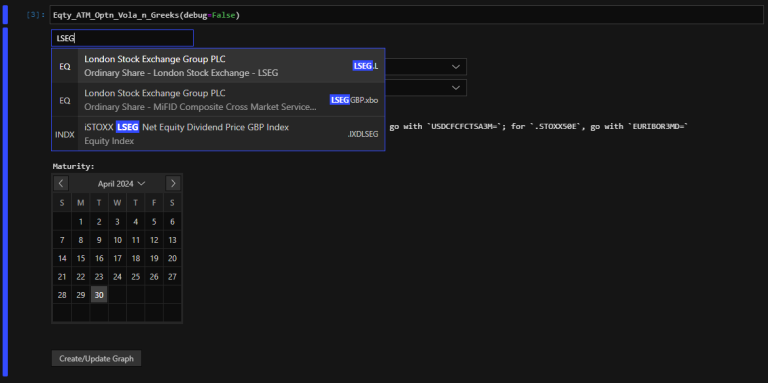
Task: Select April 1 in the calendar
Action: tap(80, 221)
